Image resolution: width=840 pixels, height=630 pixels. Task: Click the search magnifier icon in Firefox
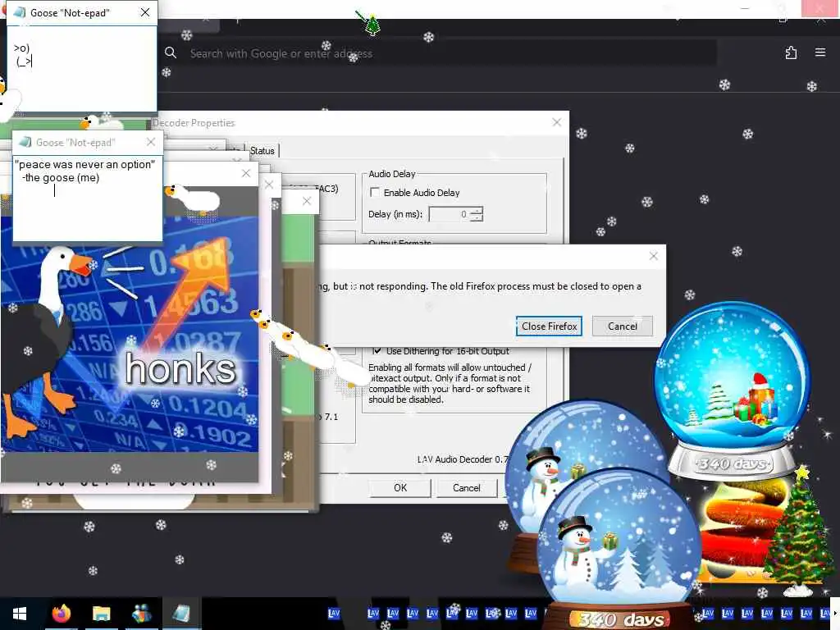(x=171, y=52)
